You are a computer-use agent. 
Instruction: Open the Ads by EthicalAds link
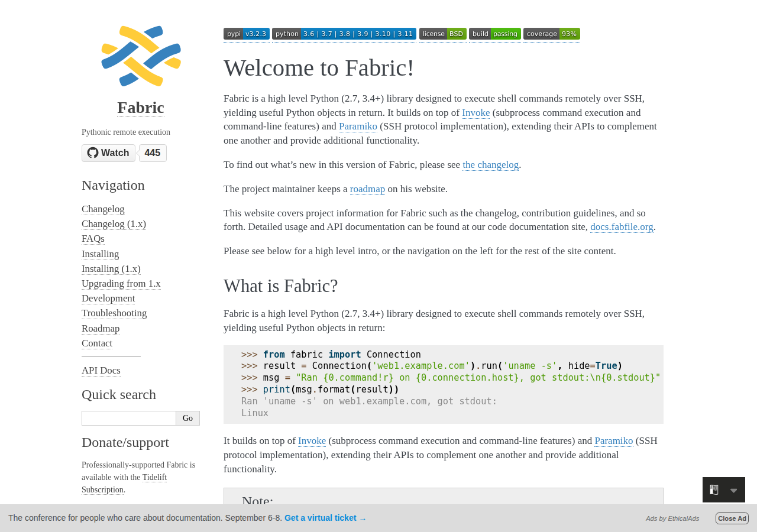click(x=672, y=518)
